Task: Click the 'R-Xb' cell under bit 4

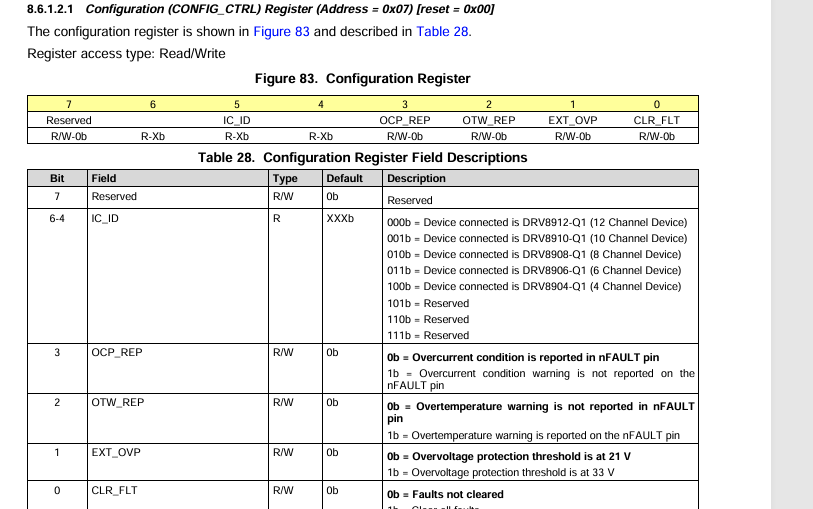Action: click(321, 136)
